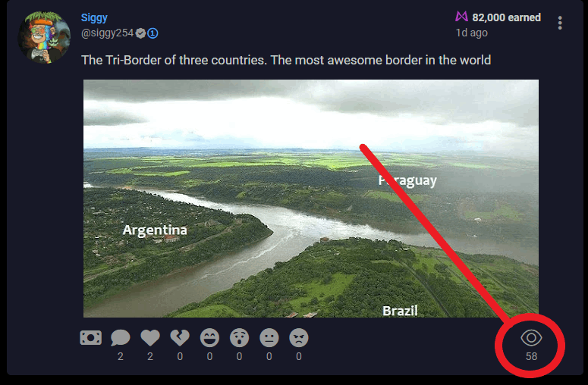Open comments via the speech bubble icon
The height and width of the screenshot is (385, 588).
(x=121, y=338)
